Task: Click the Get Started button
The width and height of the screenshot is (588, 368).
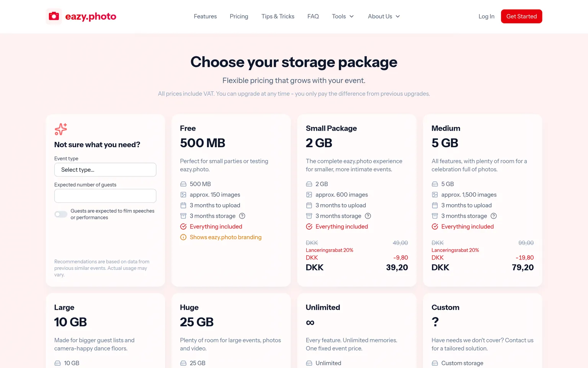Action: (521, 16)
